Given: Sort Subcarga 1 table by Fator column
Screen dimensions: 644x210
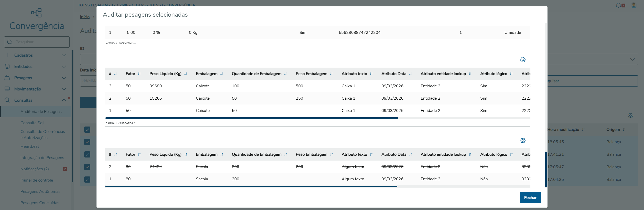Looking at the screenshot, I should (139, 74).
